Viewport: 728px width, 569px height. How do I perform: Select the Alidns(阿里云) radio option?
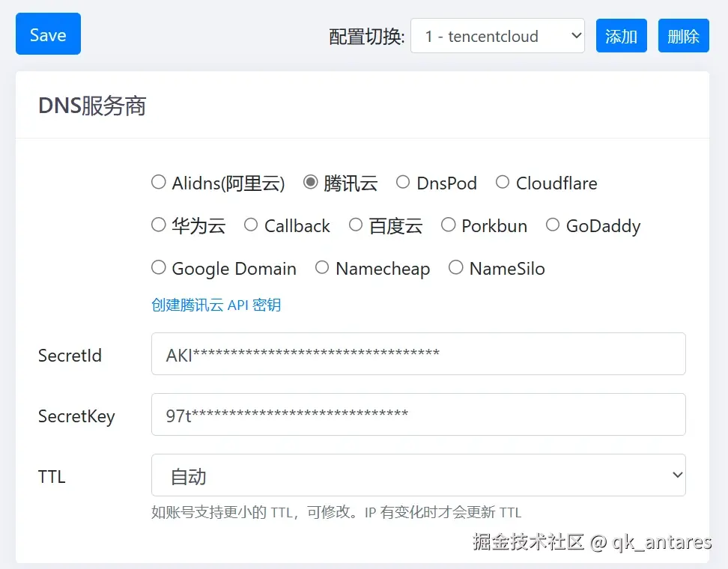(x=159, y=182)
